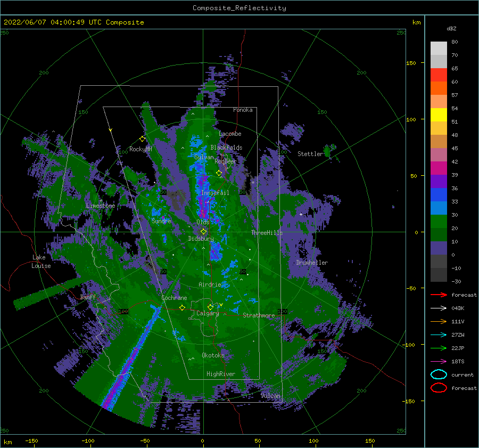Click the Limestone map label

tap(101, 206)
